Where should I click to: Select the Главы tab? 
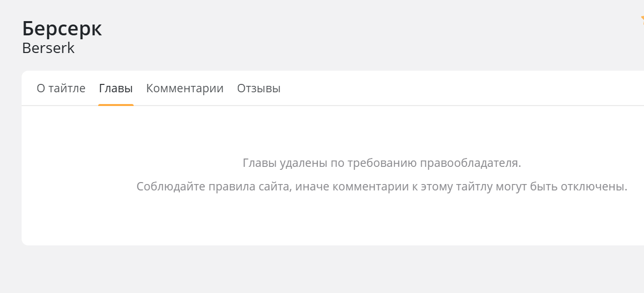coord(116,88)
